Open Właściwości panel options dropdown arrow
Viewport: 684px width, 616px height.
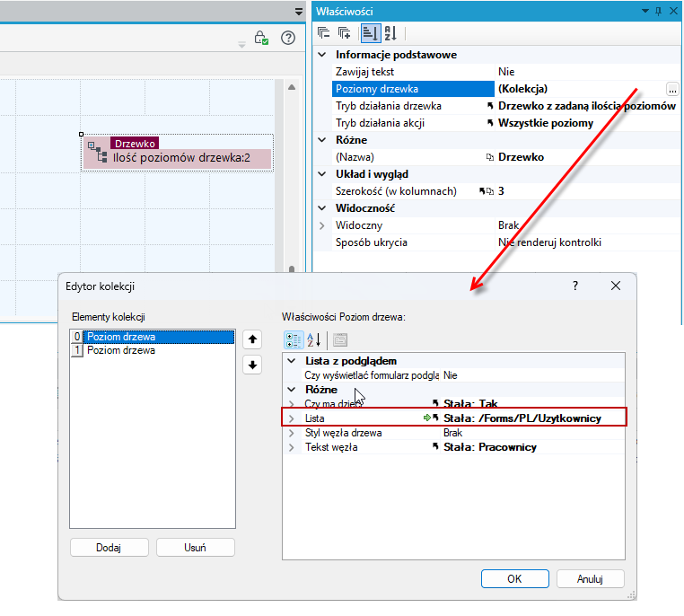tap(645, 12)
